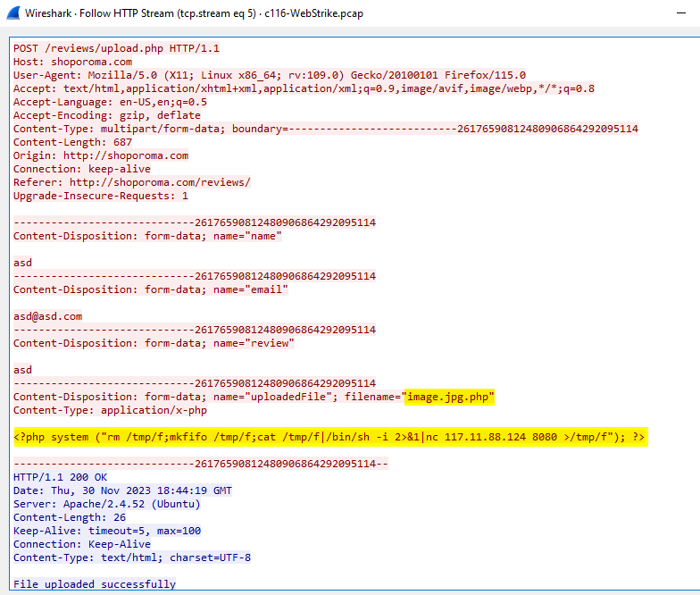The image size is (700, 595).
Task: Click the Content-Type: application/x-php line
Action: 110,410
